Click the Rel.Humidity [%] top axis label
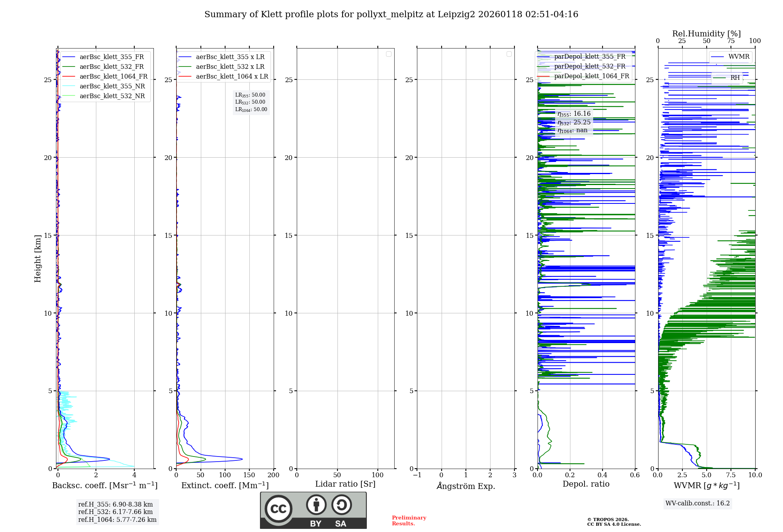 [x=706, y=34]
